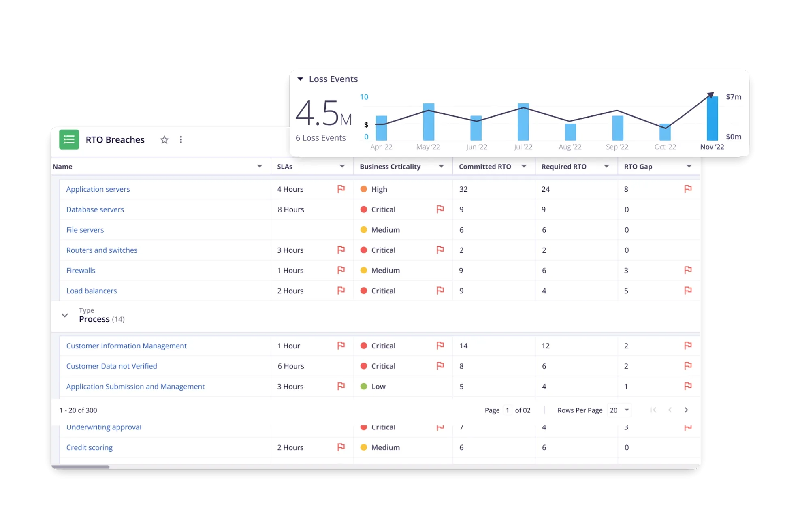Click the green RTO Breaches list icon

[69, 140]
